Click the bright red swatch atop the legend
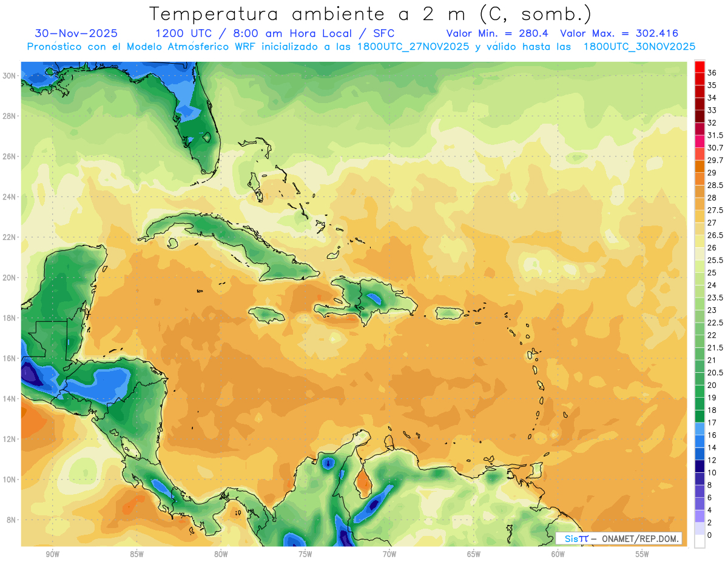 (699, 67)
